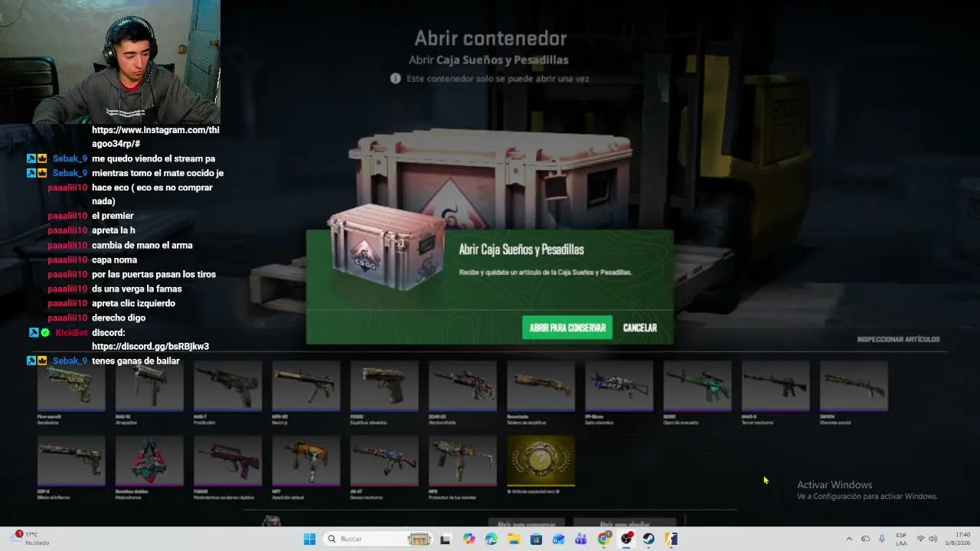980x551 pixels.
Task: Click the 'KickBot' username in chat
Action: tap(72, 333)
